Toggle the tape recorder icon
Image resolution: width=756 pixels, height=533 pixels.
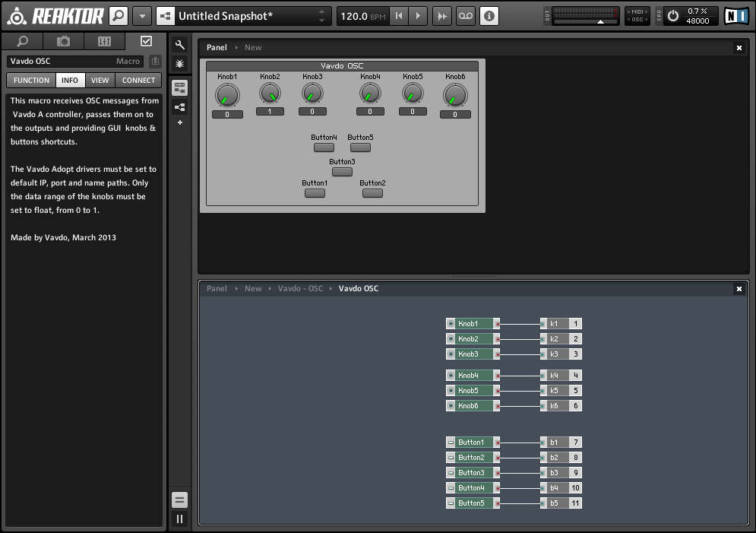click(465, 16)
